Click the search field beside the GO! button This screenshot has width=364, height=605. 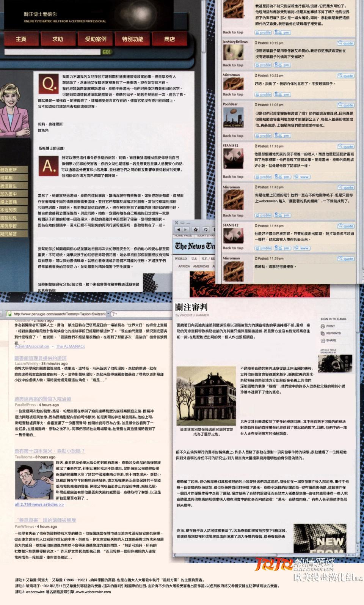pos(52,52)
